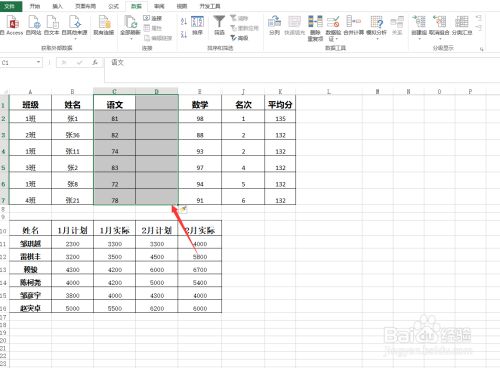Click the From Other Sources icon

75,23
